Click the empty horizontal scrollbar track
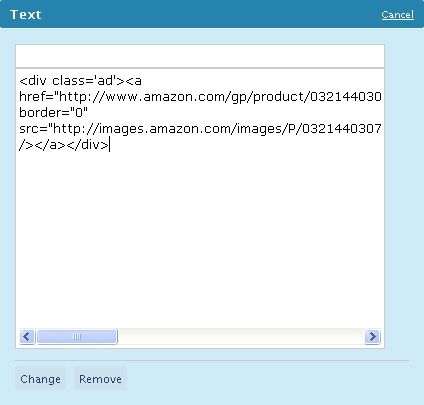Image resolution: width=424 pixels, height=405 pixels. pyautogui.click(x=241, y=336)
